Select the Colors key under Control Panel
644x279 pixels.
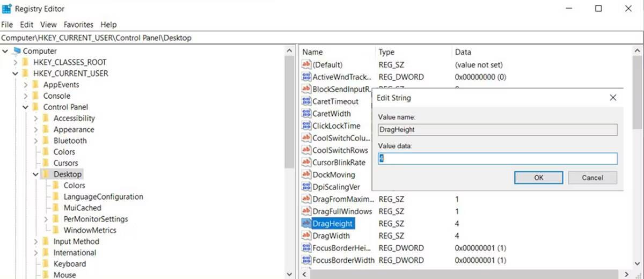64,152
